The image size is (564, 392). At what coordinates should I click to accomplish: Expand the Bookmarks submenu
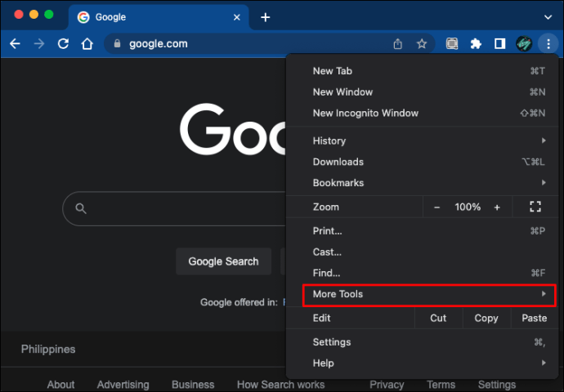click(x=428, y=183)
